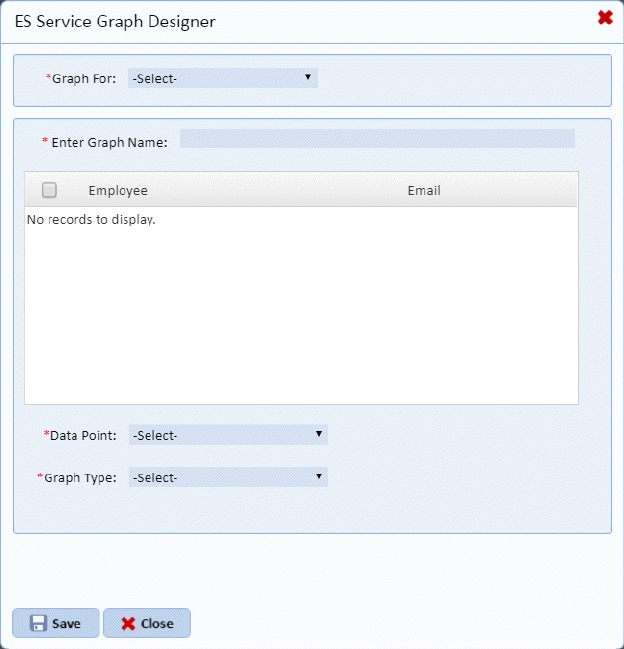The image size is (624, 649).
Task: Open the Graph Type dropdown
Action: point(228,477)
